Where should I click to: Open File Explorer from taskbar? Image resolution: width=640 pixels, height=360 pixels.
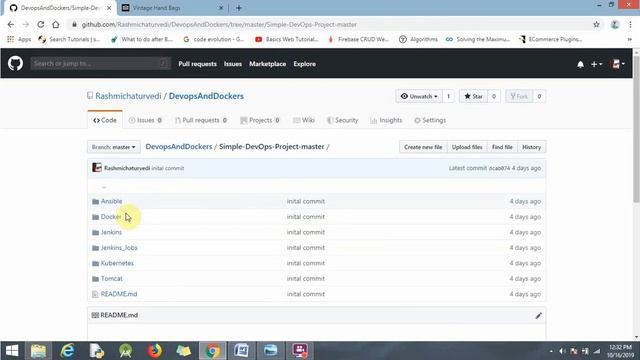point(38,351)
